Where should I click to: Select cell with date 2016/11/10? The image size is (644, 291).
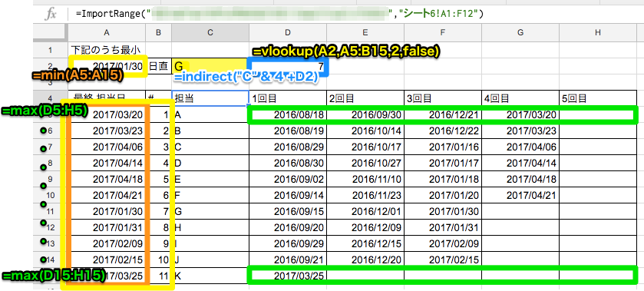[x=365, y=179]
